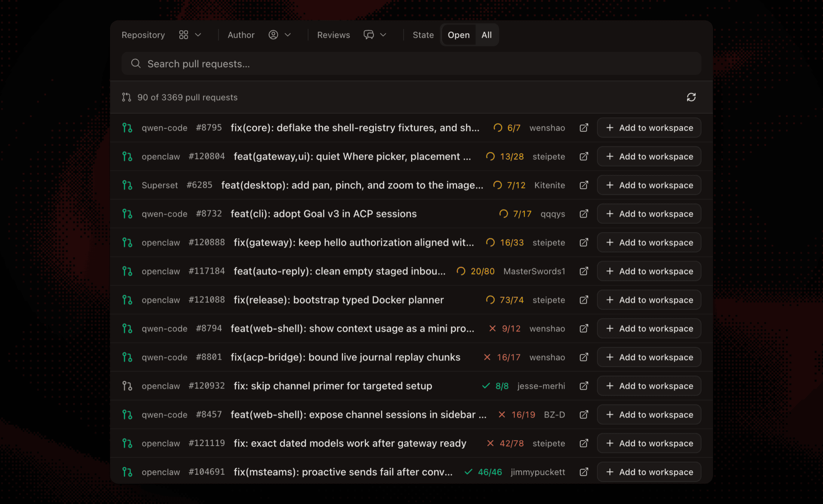This screenshot has width=823, height=504.
Task: Add PR #8801 to workspace
Action: [649, 357]
